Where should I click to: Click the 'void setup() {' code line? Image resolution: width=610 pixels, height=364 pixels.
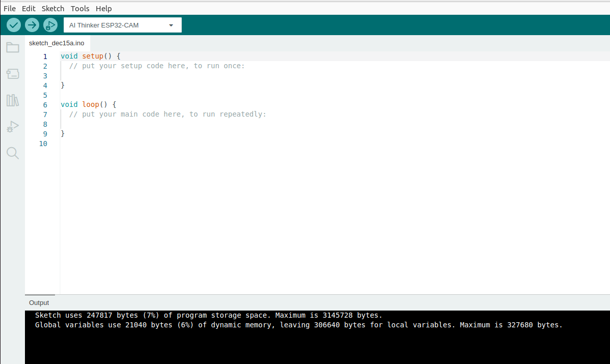91,56
